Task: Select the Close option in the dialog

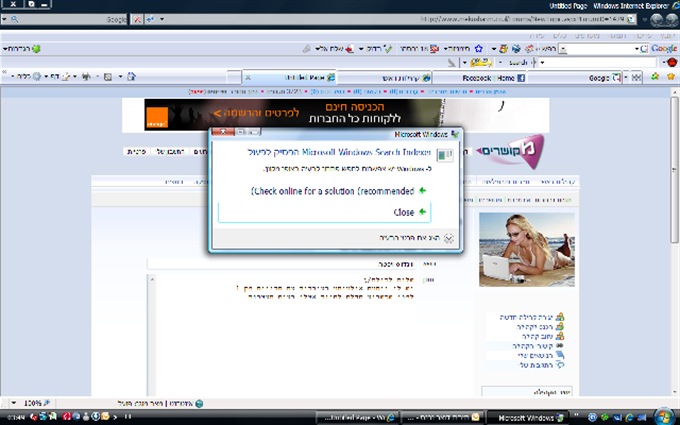Action: click(x=404, y=212)
